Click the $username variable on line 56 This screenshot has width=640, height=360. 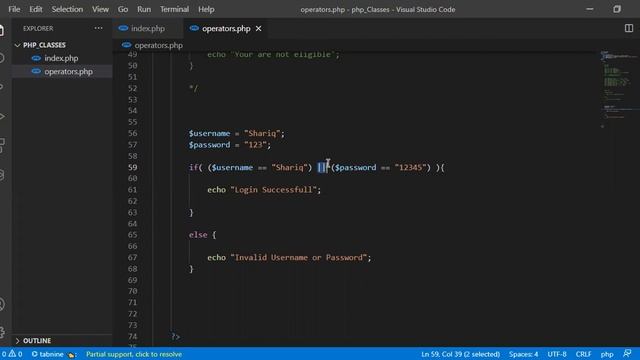(x=209, y=133)
